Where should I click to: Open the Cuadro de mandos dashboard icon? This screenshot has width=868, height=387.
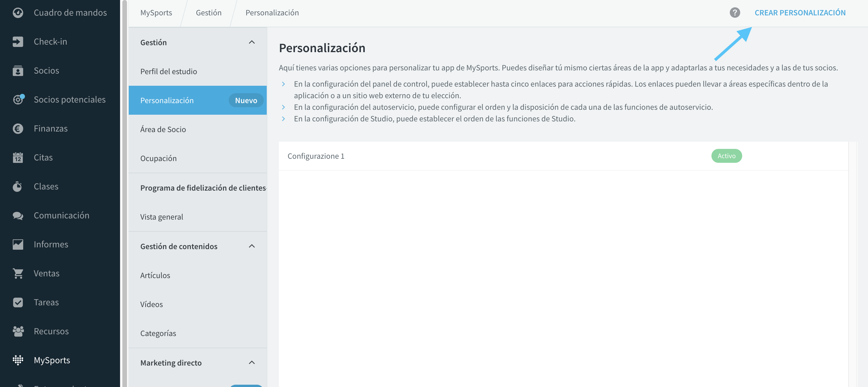click(x=18, y=12)
